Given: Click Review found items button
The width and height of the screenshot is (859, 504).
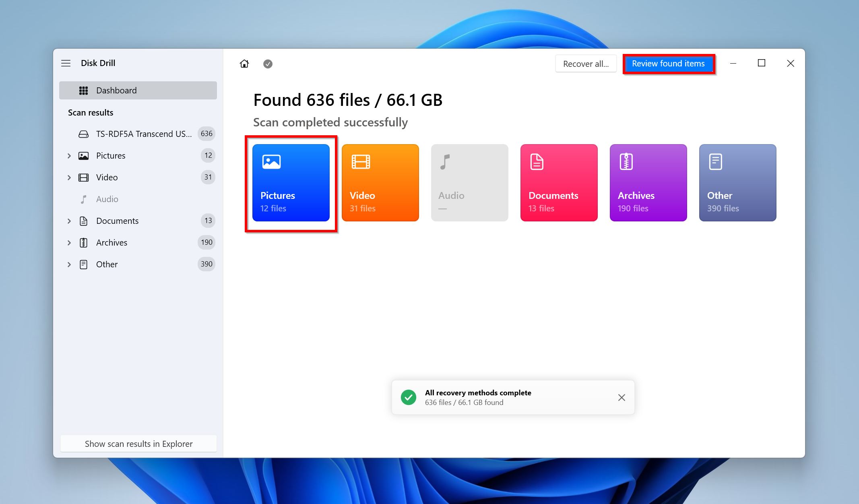Looking at the screenshot, I should click(669, 63).
